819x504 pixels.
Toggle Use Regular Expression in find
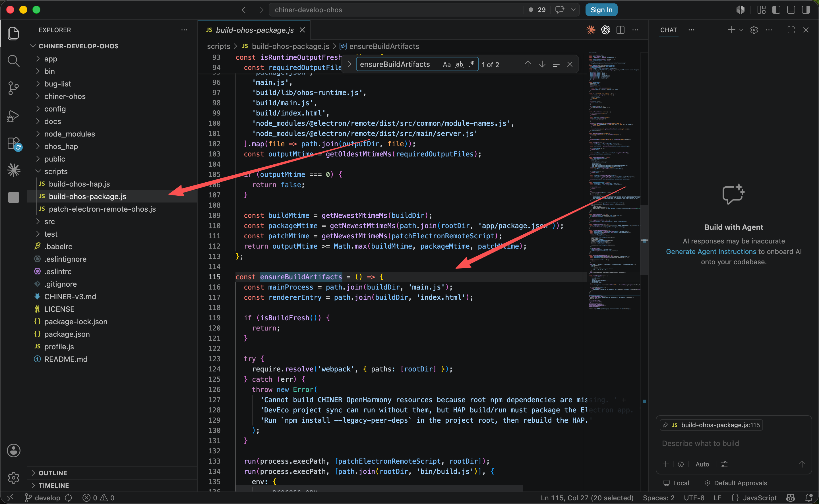point(471,64)
